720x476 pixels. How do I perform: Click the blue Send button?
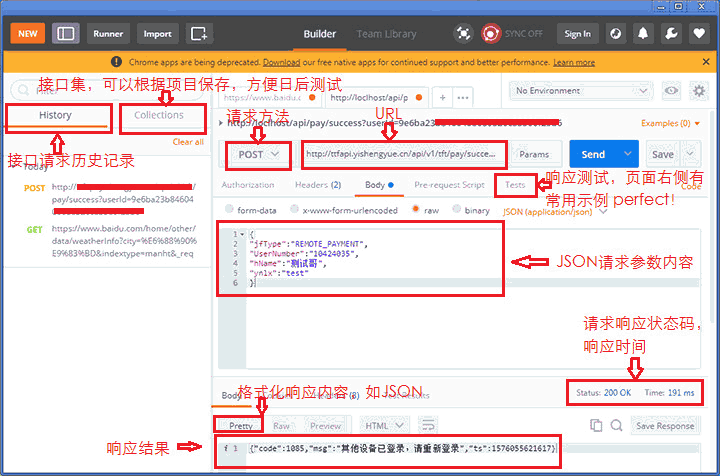click(593, 155)
